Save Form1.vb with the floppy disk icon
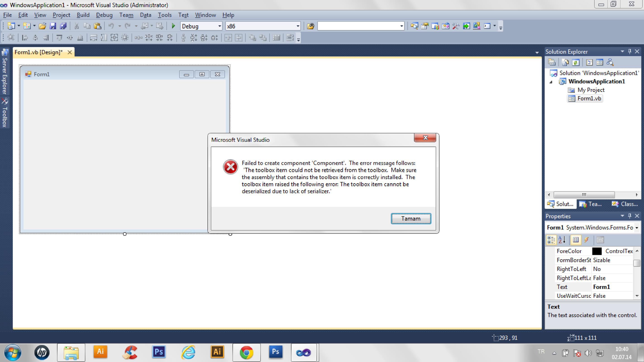Viewport: 644px width, 362px height. click(x=53, y=26)
